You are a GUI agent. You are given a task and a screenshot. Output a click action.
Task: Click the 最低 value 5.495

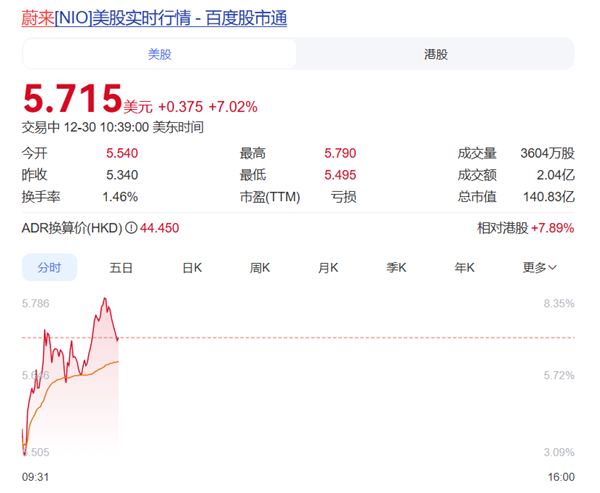click(x=340, y=175)
